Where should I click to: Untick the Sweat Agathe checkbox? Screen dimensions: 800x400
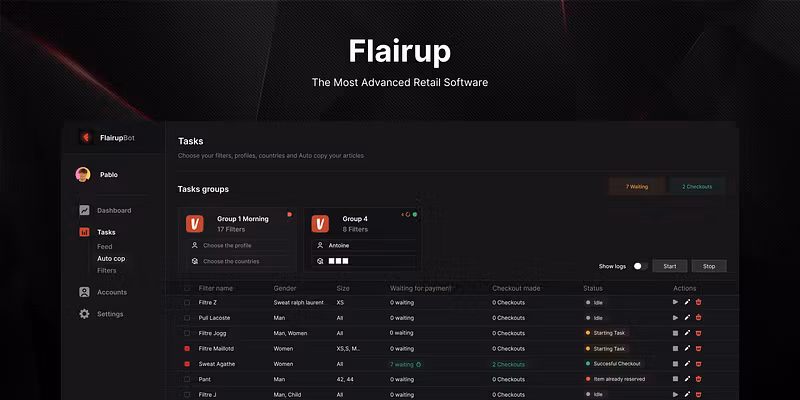187,364
